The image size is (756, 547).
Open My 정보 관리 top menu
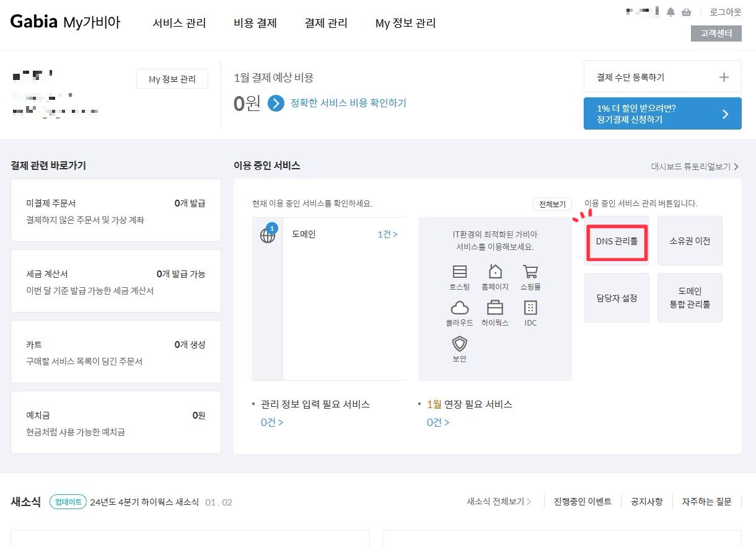(x=405, y=23)
